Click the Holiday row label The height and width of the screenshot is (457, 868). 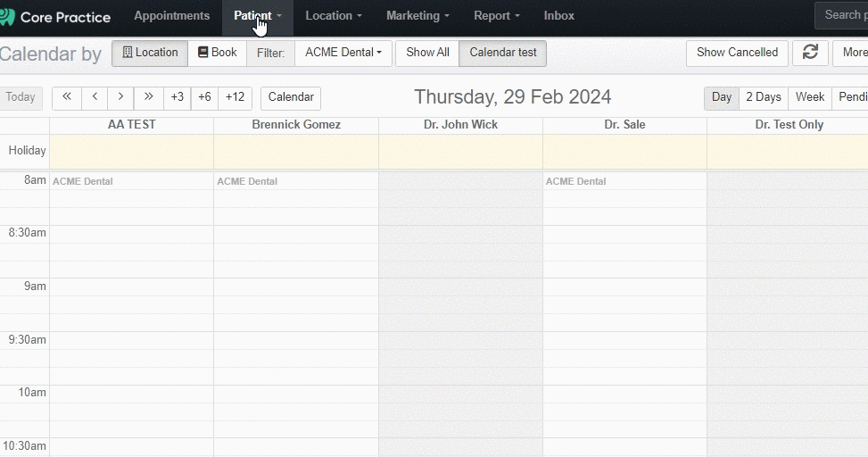click(27, 151)
